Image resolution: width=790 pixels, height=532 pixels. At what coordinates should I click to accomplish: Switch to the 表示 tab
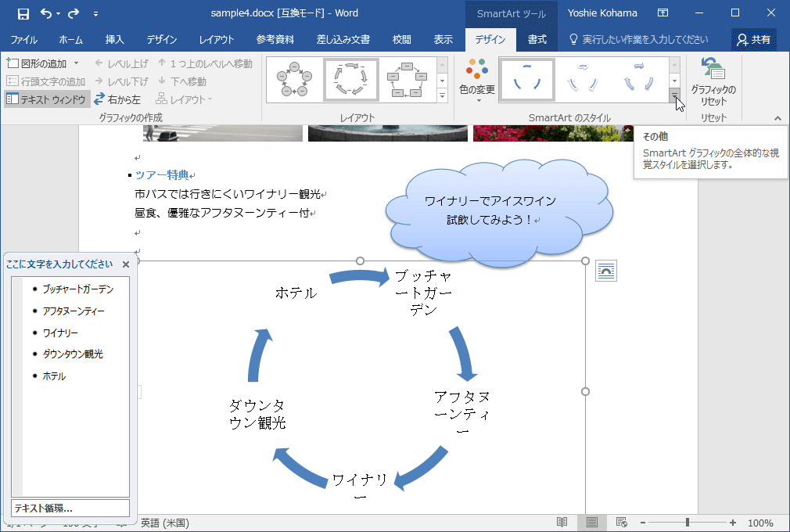click(x=443, y=40)
